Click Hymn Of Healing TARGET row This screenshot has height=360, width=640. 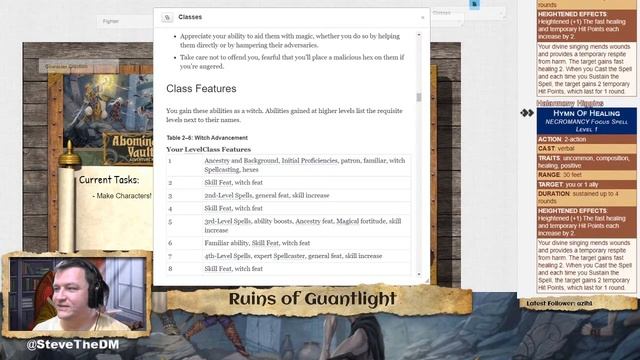(x=587, y=184)
